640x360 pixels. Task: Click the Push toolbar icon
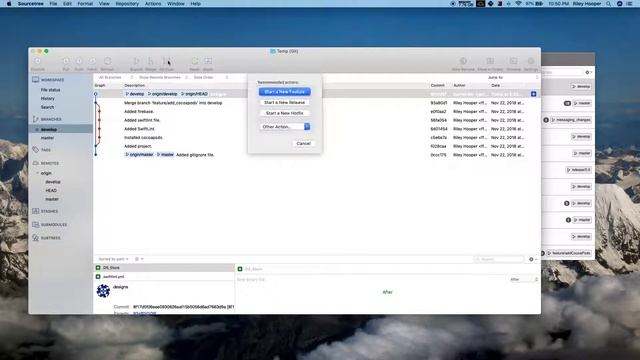[x=79, y=61]
